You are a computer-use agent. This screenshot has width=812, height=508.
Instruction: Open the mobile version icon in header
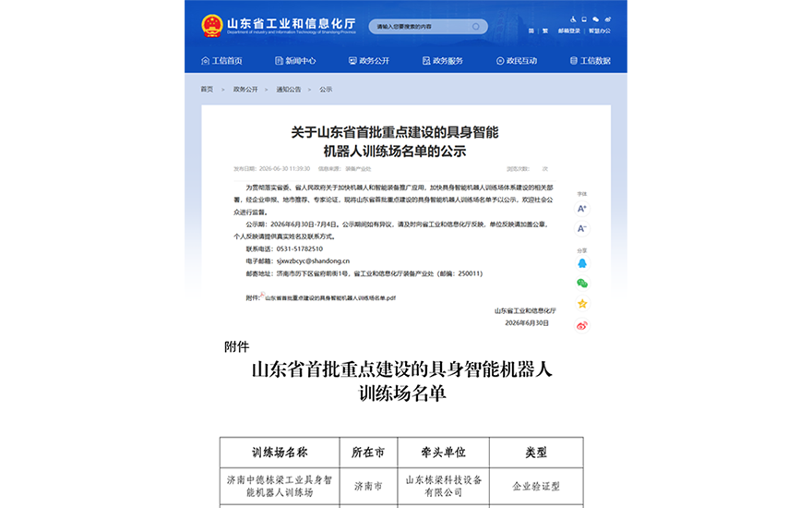click(584, 19)
